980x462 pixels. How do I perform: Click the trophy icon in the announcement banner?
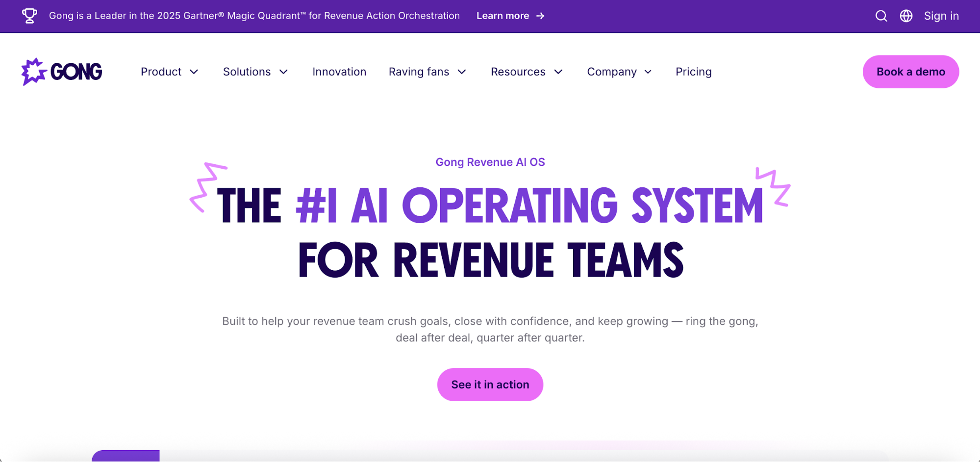tap(29, 16)
